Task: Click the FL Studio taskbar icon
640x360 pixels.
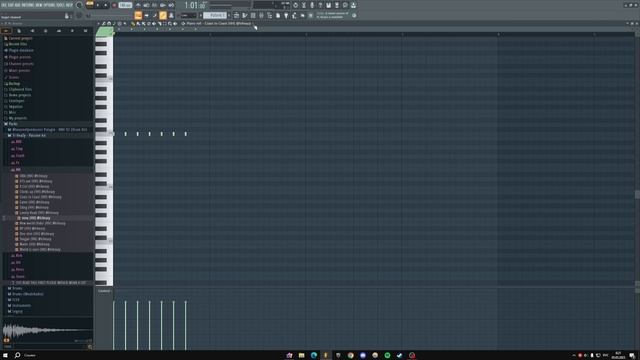Action: point(326,356)
